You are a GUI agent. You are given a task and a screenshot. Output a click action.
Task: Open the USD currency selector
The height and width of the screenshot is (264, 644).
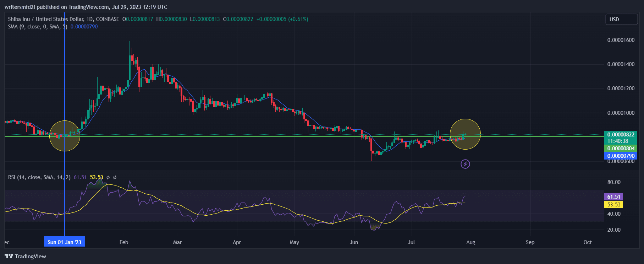point(621,20)
